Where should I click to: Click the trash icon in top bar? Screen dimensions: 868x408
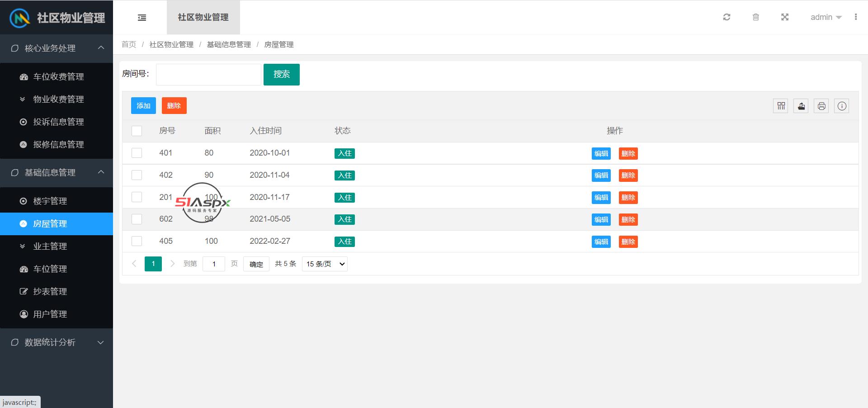(x=755, y=17)
